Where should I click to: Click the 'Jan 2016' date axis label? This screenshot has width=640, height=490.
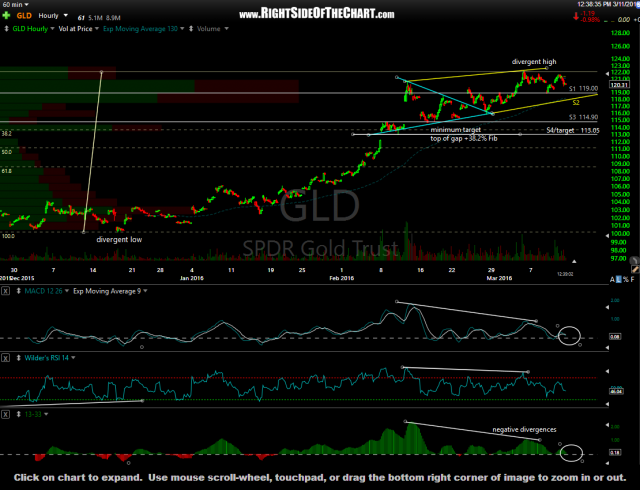(x=192, y=278)
